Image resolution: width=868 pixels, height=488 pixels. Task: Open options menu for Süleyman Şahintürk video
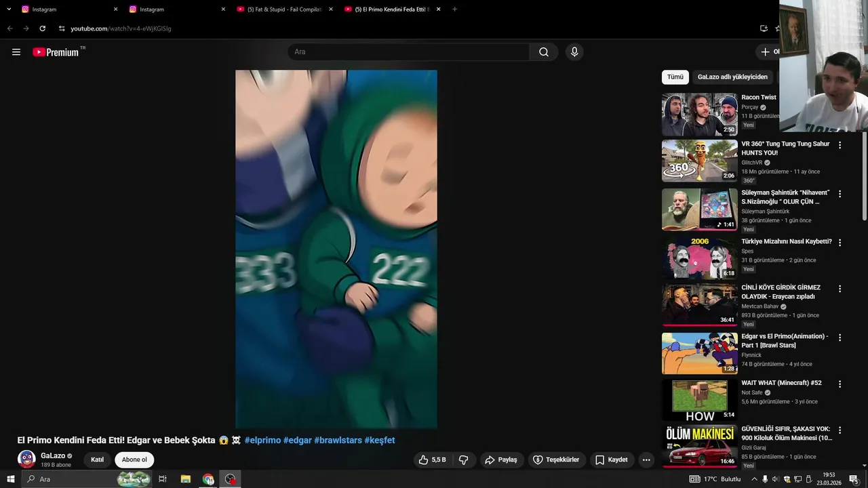click(x=840, y=194)
